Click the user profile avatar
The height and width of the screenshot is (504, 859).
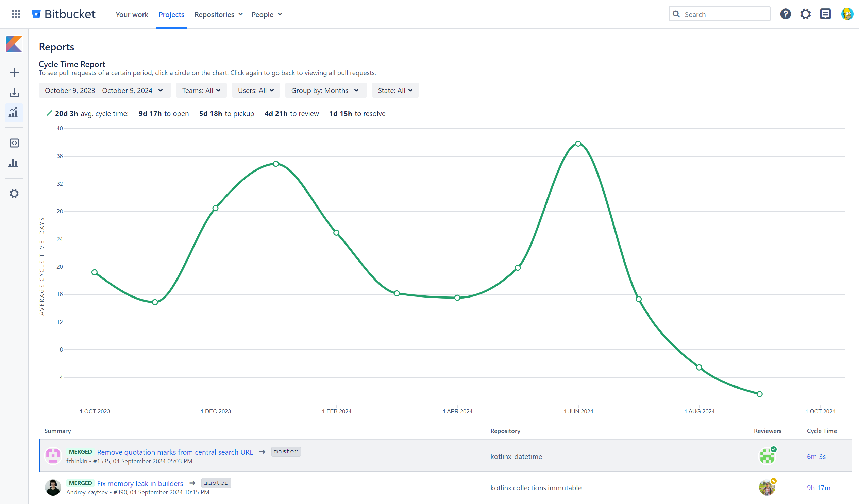847,14
